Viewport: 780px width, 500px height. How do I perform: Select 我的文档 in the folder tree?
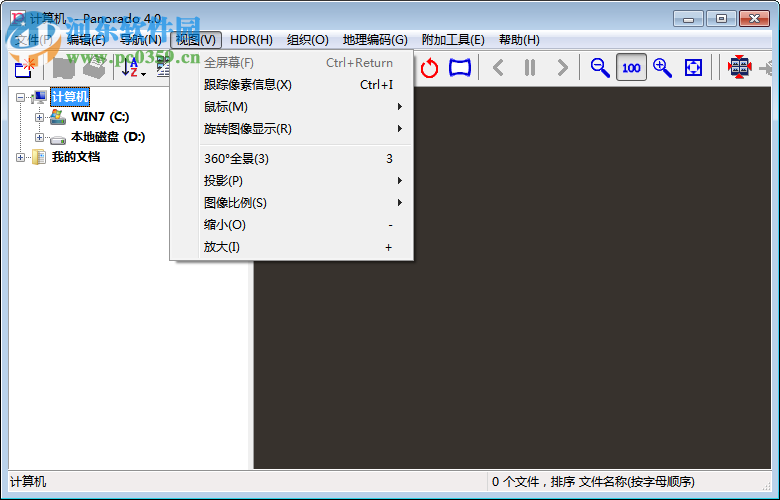76,157
